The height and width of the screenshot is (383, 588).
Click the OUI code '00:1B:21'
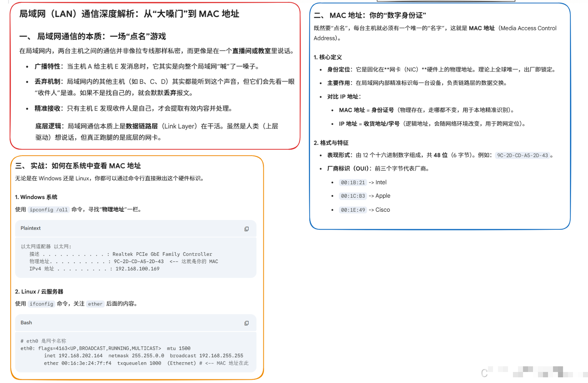[x=353, y=183]
